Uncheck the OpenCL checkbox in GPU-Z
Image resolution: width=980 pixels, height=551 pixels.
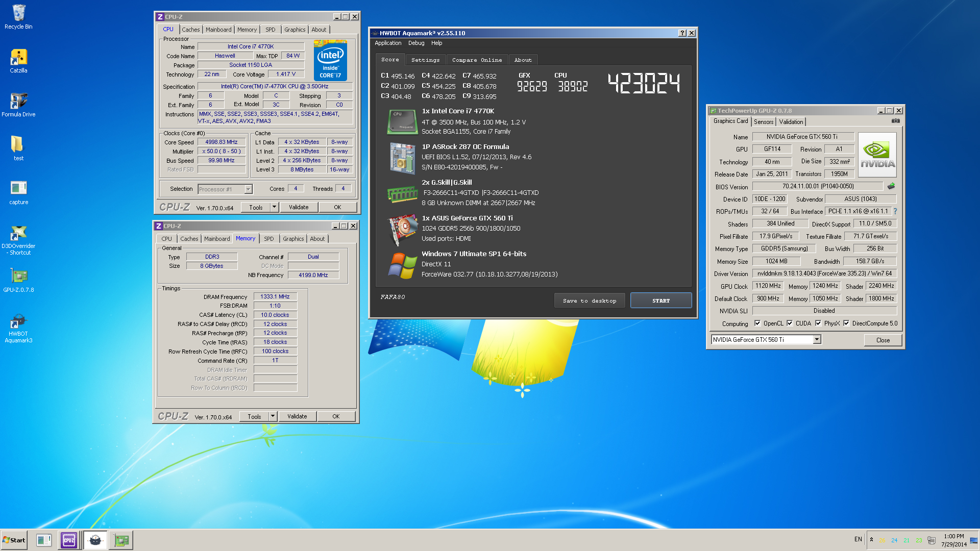tap(757, 323)
